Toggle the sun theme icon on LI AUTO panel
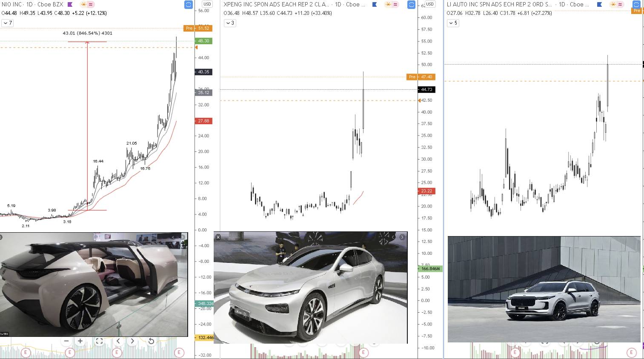Screen dimensions: 644x359 613,5
